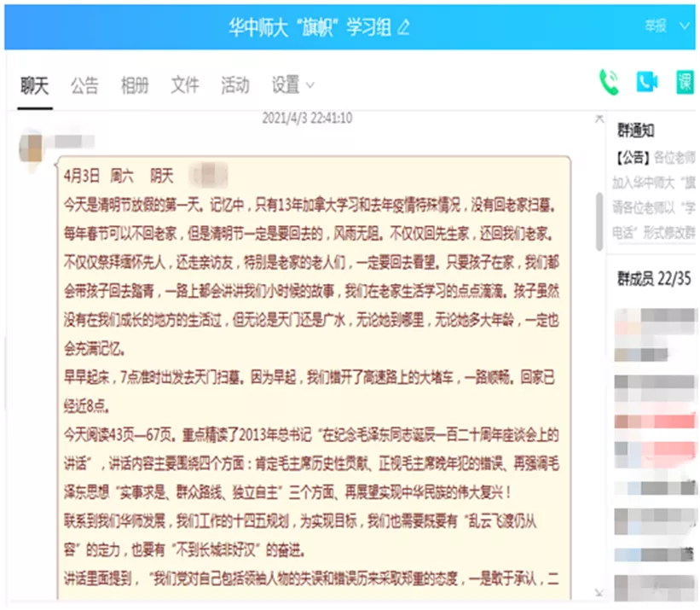Viewport: 700px width, 610px height.
Task: Click the pencil icon to edit group name
Action: (x=403, y=27)
